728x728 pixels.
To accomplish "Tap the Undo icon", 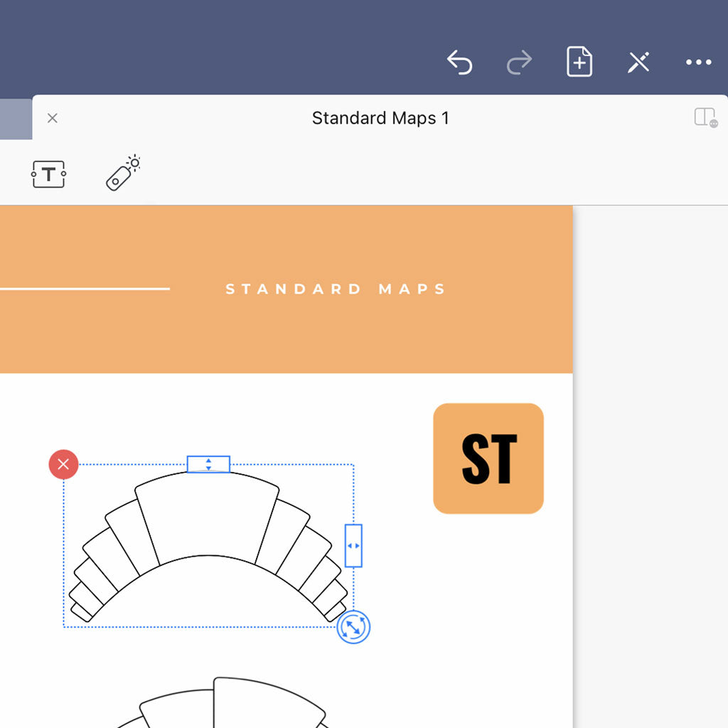I will [x=459, y=63].
